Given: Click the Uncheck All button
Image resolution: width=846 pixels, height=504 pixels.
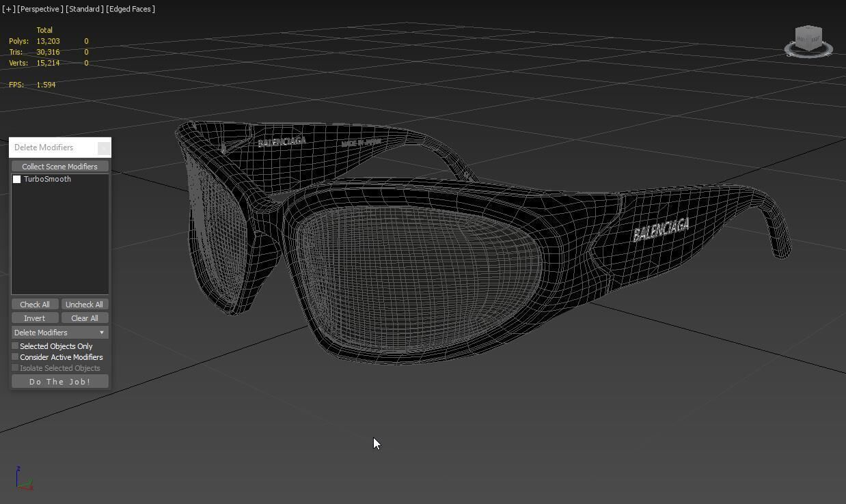Looking at the screenshot, I should coord(84,305).
